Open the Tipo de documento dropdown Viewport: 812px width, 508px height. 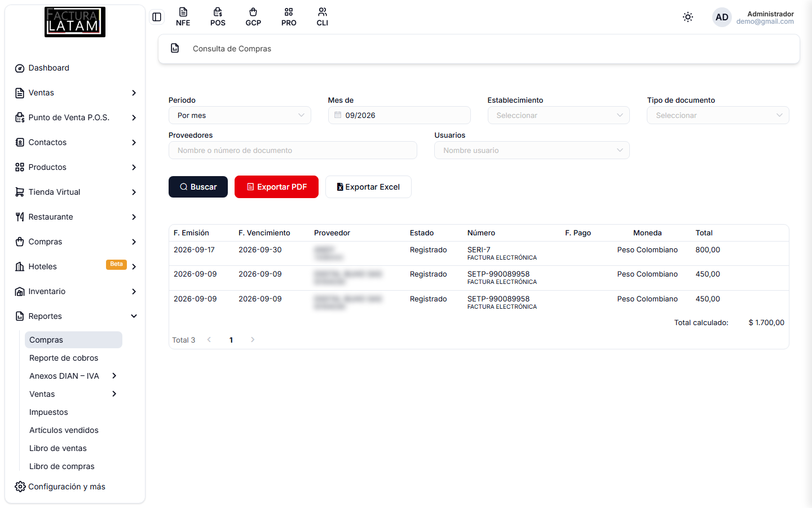[718, 115]
